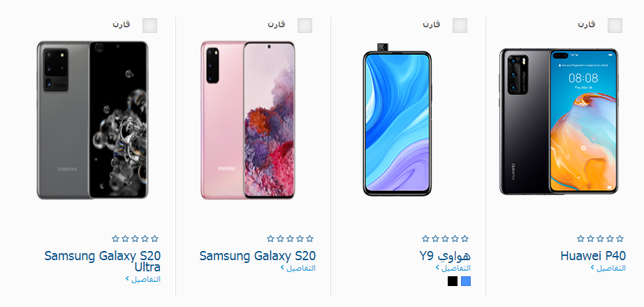Viewport: 644px width, 307px height.
Task: Click التفاصيل under هواوي Y9
Action: 453,268
